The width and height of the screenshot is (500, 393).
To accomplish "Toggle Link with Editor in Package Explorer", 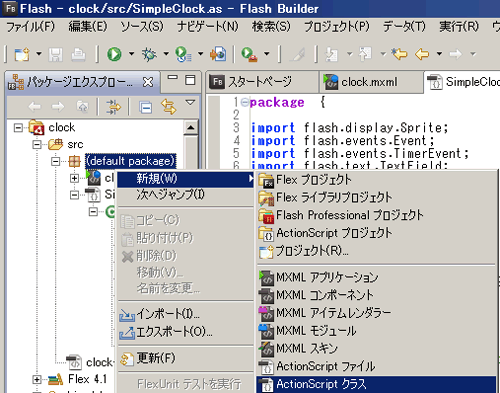I will click(x=169, y=107).
